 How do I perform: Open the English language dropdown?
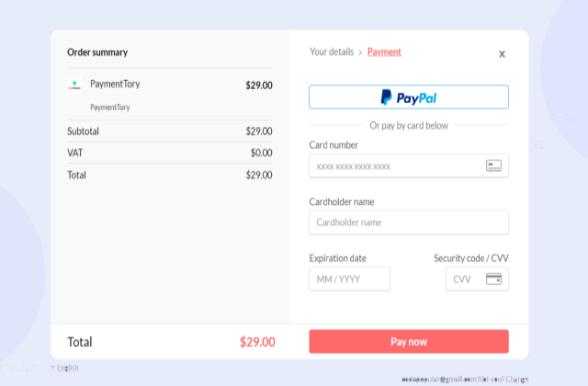pyautogui.click(x=66, y=368)
